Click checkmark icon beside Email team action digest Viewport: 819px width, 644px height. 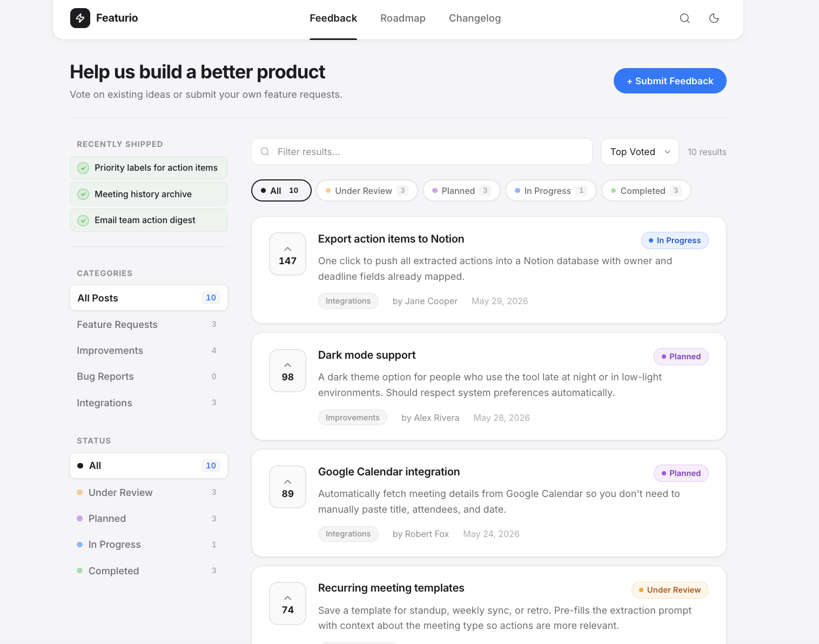click(83, 220)
